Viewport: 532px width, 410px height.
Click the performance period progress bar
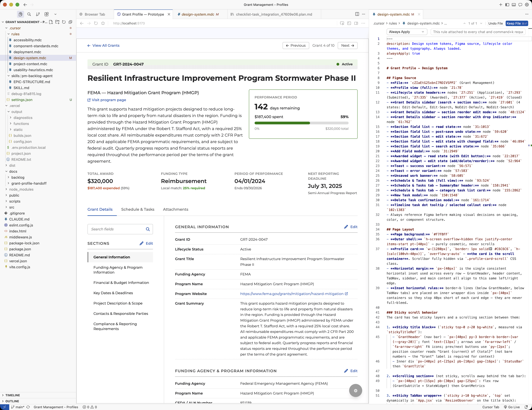301,123
